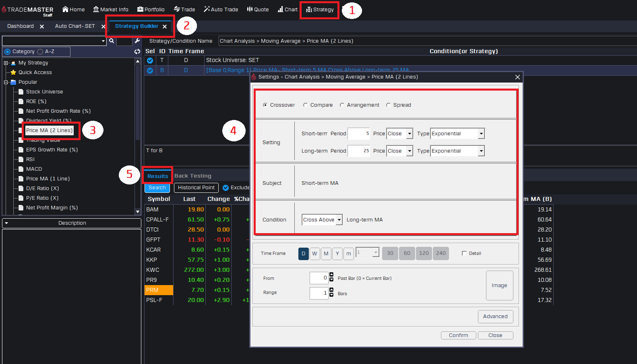Image resolution: width=637 pixels, height=364 pixels.
Task: Switch to Auto Chart-.SET tab
Action: pos(75,26)
